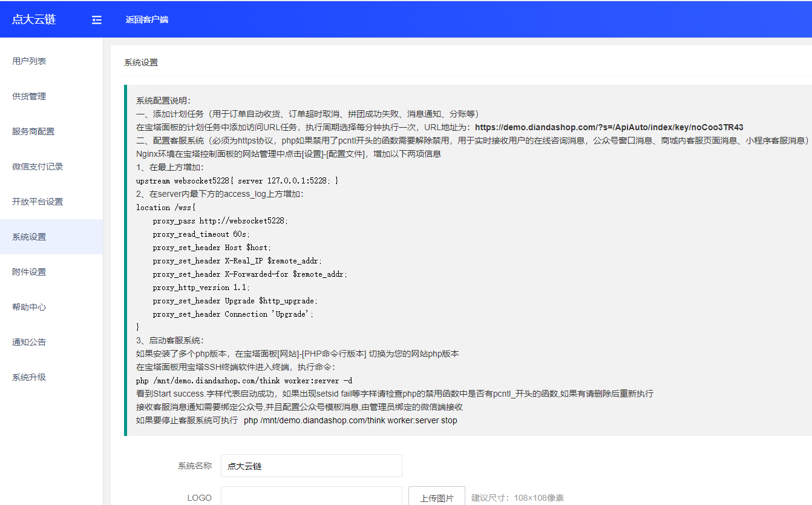This screenshot has width=812, height=505.
Task: Click the 'location /wss{' line
Action: pyautogui.click(x=166, y=207)
